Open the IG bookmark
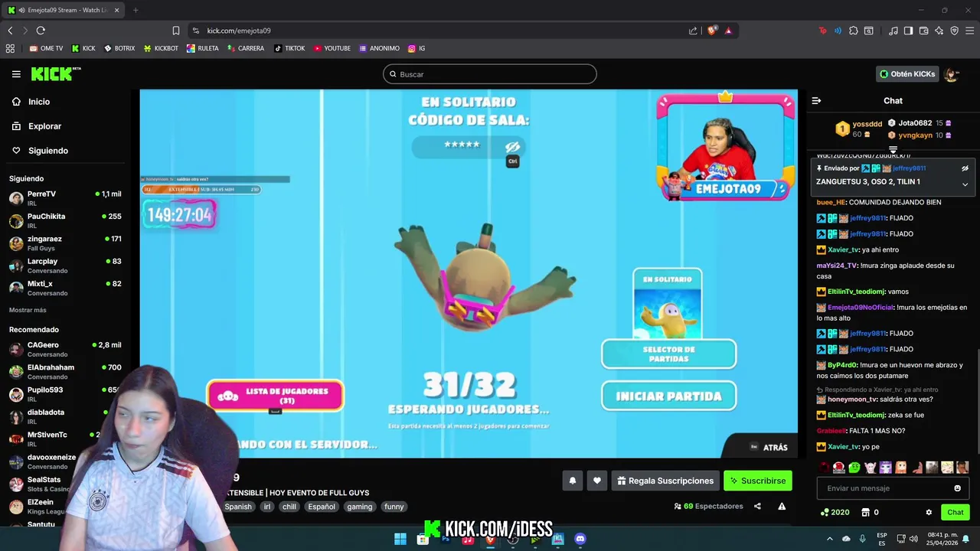This screenshot has height=551, width=980. 416,48
